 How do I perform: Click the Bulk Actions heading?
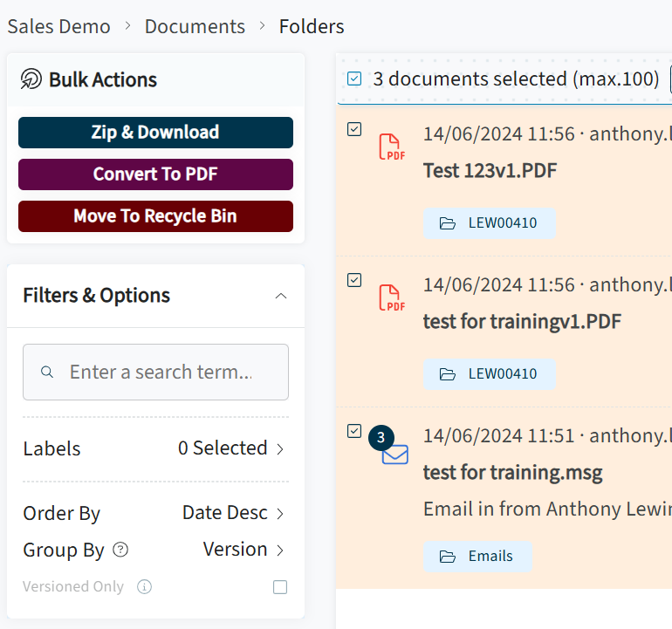103,79
